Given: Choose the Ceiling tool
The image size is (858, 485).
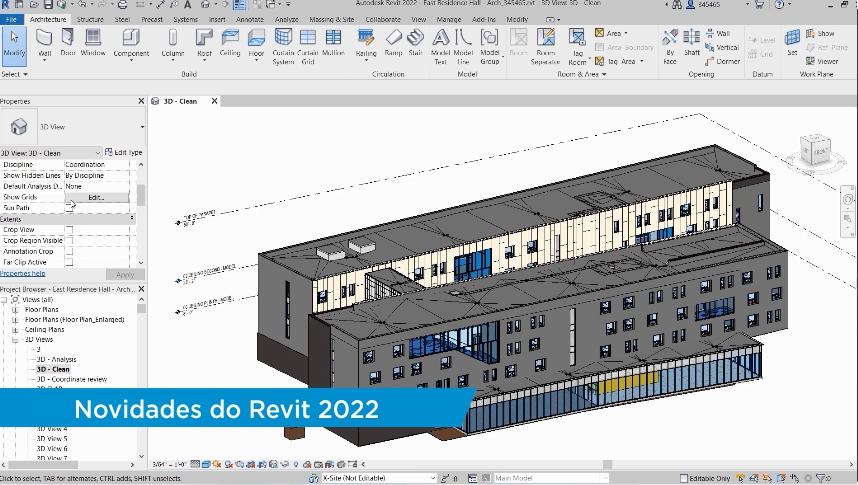Looking at the screenshot, I should [x=230, y=43].
